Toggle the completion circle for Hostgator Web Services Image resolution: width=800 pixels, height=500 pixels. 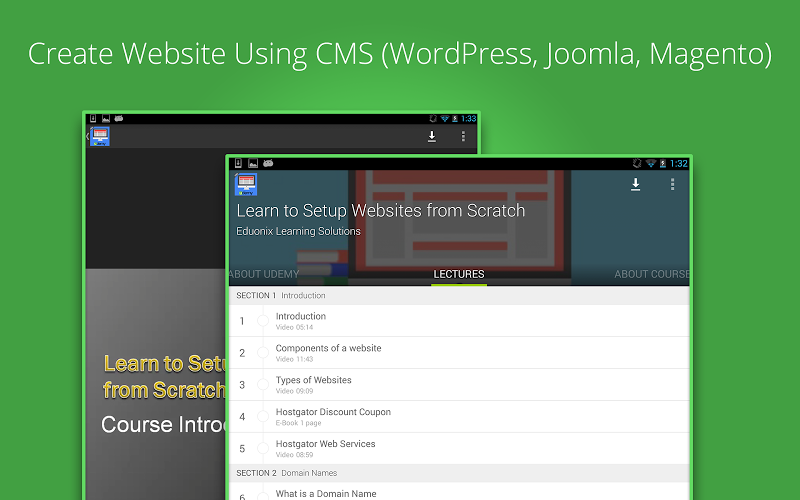tap(263, 448)
